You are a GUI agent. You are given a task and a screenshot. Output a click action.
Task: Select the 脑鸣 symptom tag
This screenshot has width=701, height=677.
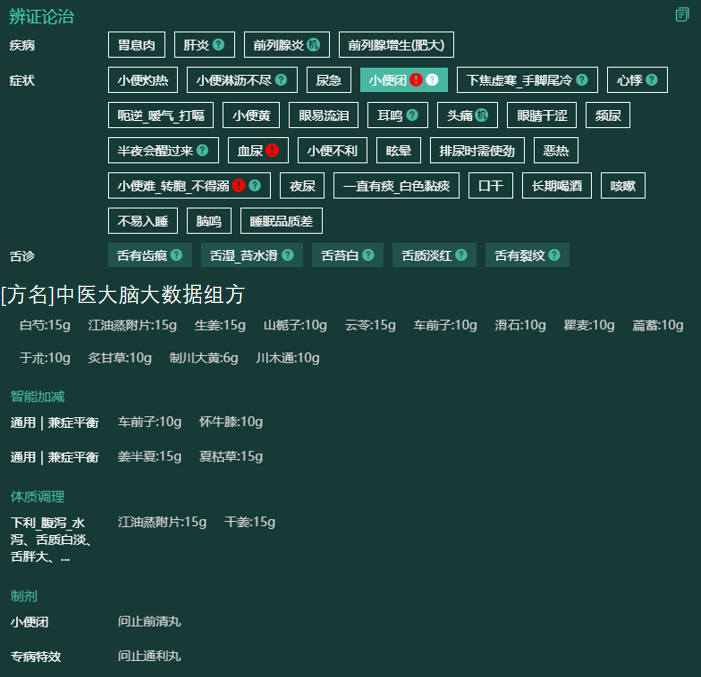(x=209, y=221)
